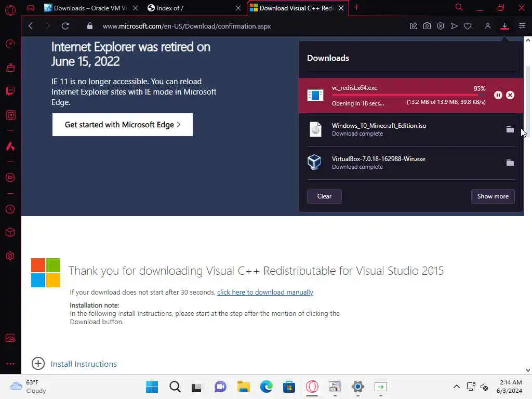Open GX Corner bag sidebar icon
Screen dimensions: 532x399
tap(10, 68)
